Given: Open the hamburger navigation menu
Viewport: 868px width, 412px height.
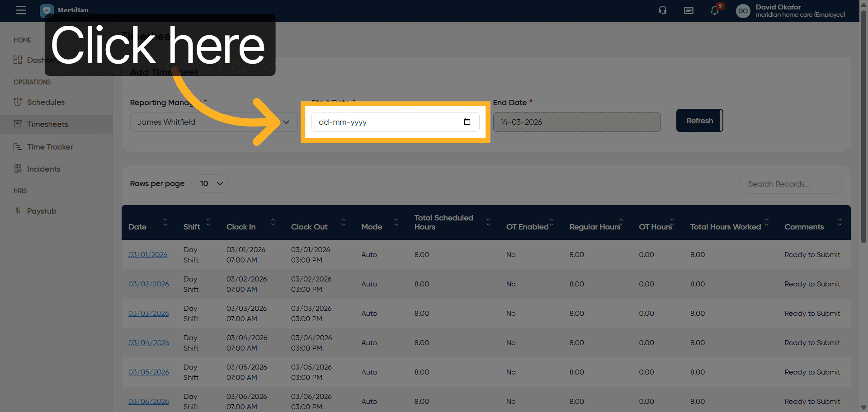Looking at the screenshot, I should point(21,10).
